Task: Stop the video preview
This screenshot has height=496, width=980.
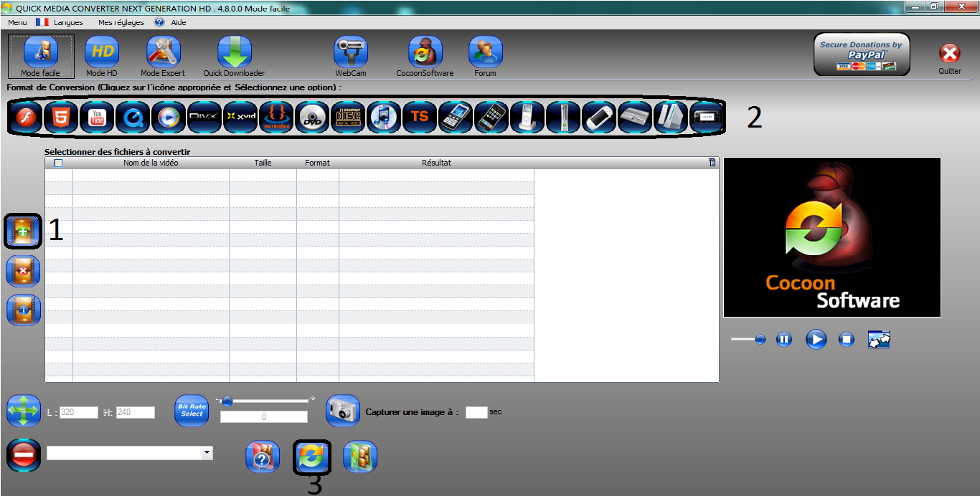Action: pyautogui.click(x=847, y=340)
